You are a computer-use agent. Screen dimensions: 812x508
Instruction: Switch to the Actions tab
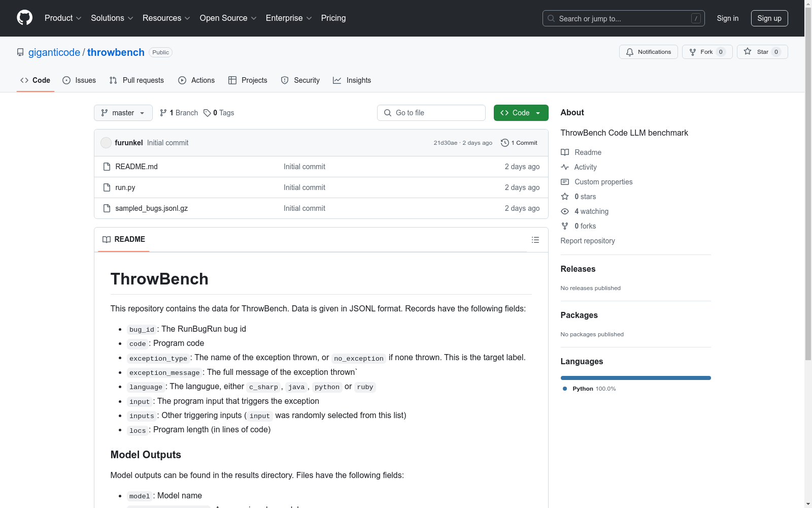(196, 80)
